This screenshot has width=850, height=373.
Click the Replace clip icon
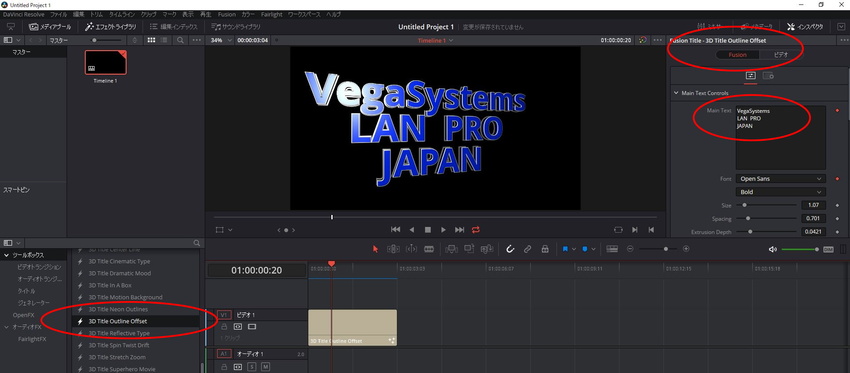tap(487, 249)
